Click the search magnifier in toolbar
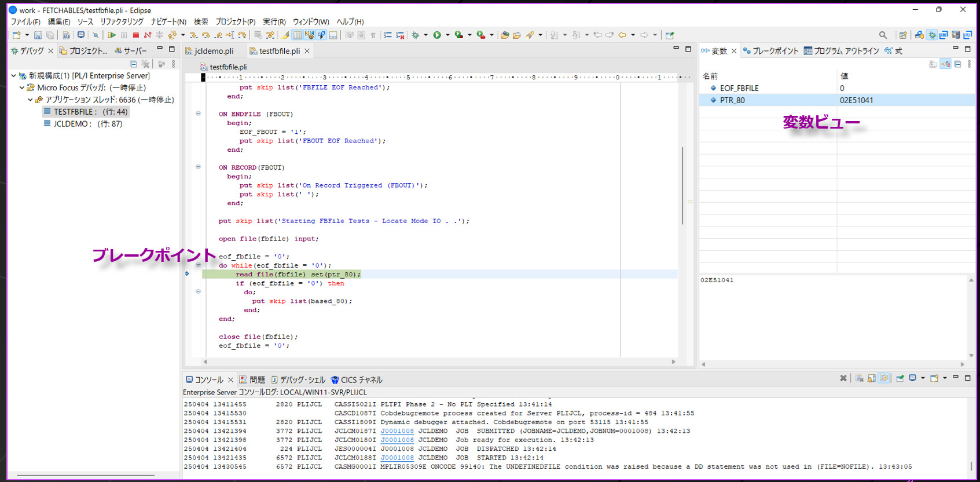This screenshot has height=482, width=980. click(883, 35)
